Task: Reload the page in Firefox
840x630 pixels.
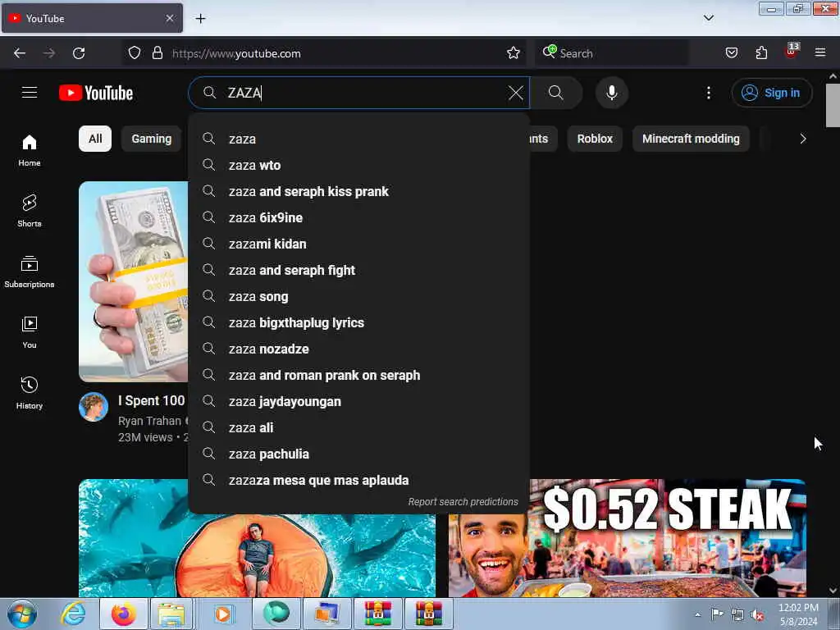Action: [x=79, y=53]
